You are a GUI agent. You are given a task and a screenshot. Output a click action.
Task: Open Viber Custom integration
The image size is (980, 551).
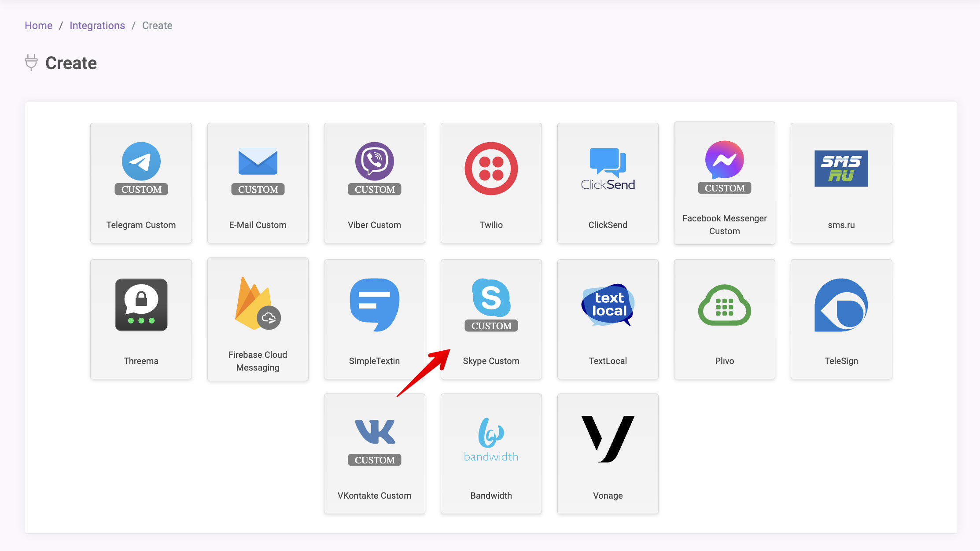[x=374, y=182]
